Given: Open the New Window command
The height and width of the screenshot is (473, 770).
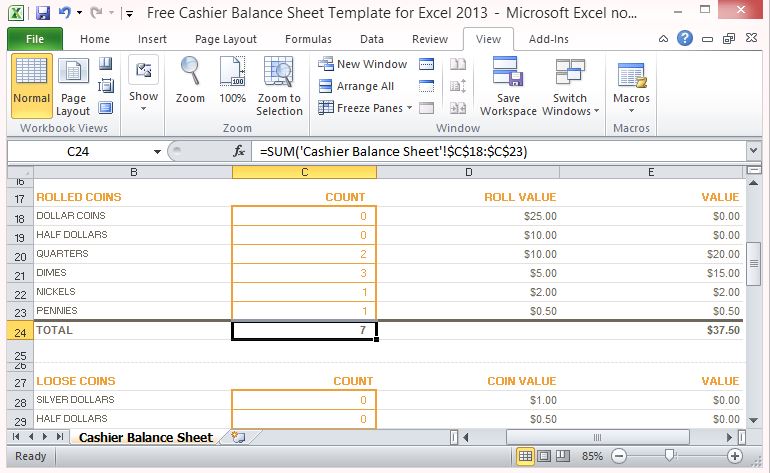Looking at the screenshot, I should click(x=362, y=64).
